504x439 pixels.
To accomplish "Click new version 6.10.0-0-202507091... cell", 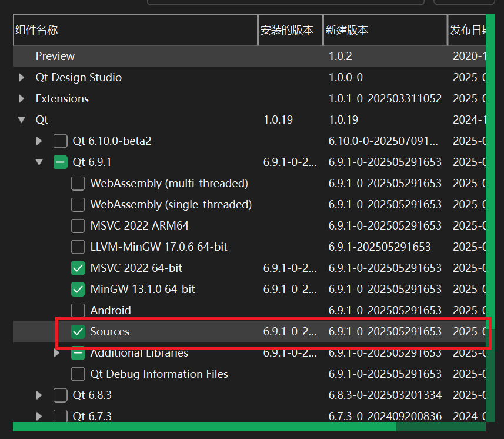I will point(383,141).
